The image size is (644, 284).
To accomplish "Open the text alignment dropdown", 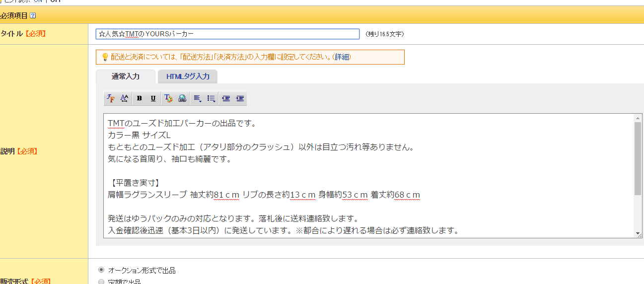I will pyautogui.click(x=197, y=98).
